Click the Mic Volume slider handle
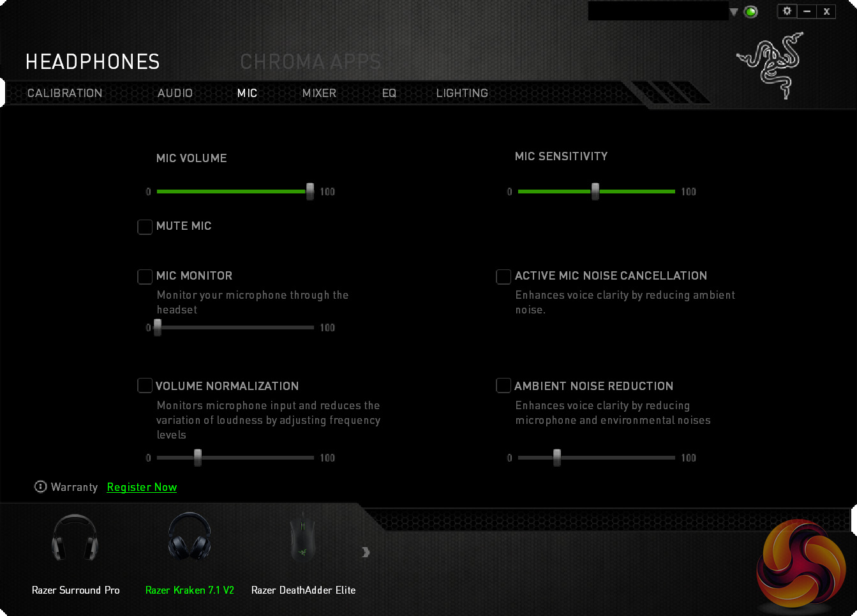 [x=310, y=191]
